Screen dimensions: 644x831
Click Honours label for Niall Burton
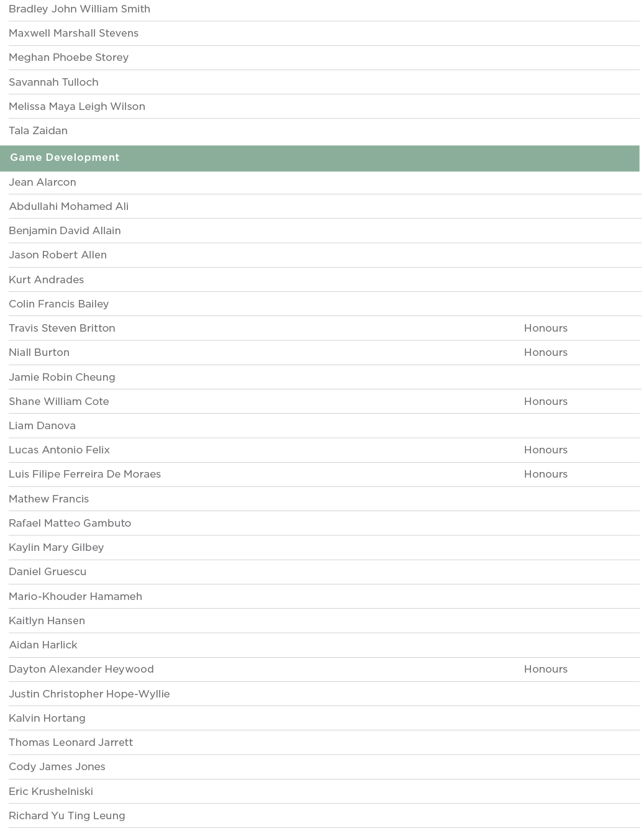pos(545,352)
